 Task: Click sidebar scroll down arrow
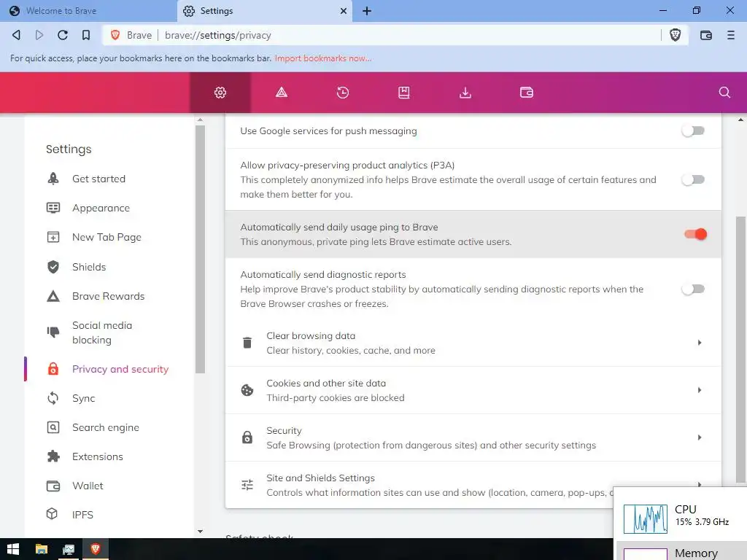coord(200,531)
